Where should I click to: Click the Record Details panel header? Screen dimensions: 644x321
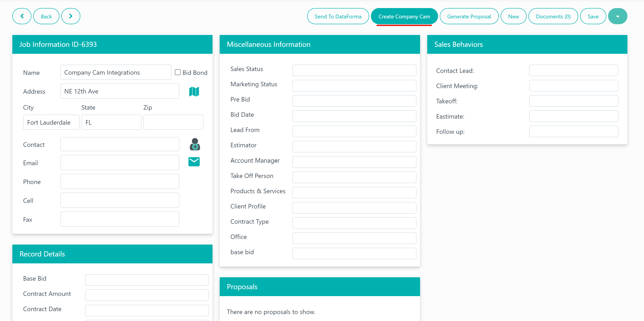pyautogui.click(x=112, y=254)
